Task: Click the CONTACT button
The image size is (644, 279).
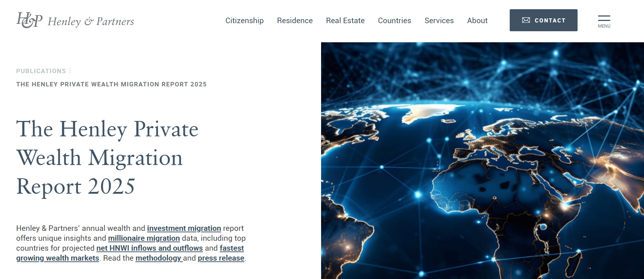Action: point(543,20)
